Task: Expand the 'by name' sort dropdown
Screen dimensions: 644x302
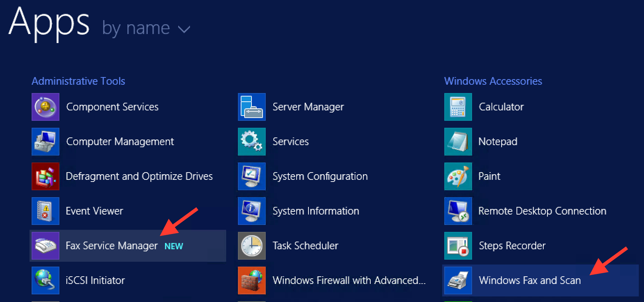Action: click(146, 28)
